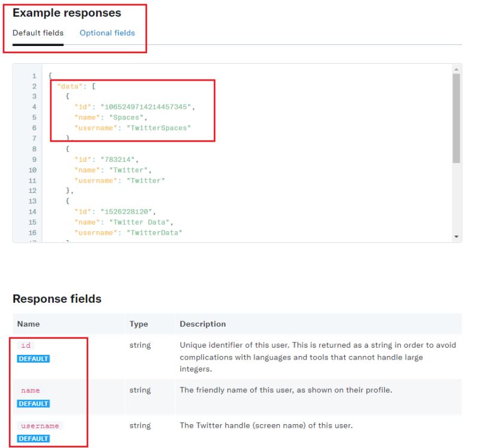Click line number 10 in the code gutter

coord(33,170)
